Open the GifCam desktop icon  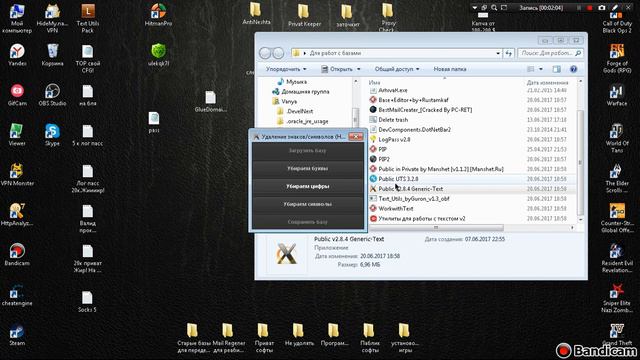(x=17, y=95)
